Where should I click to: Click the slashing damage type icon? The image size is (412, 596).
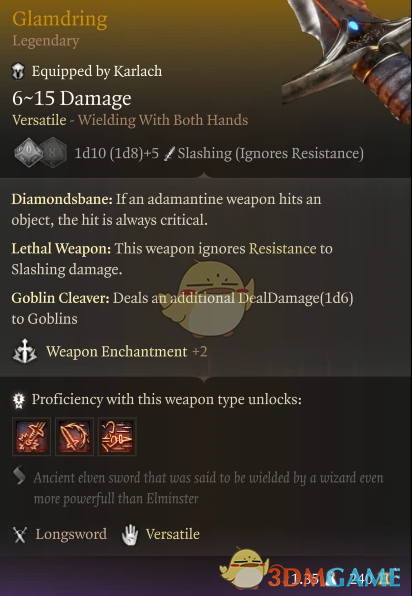(168, 154)
